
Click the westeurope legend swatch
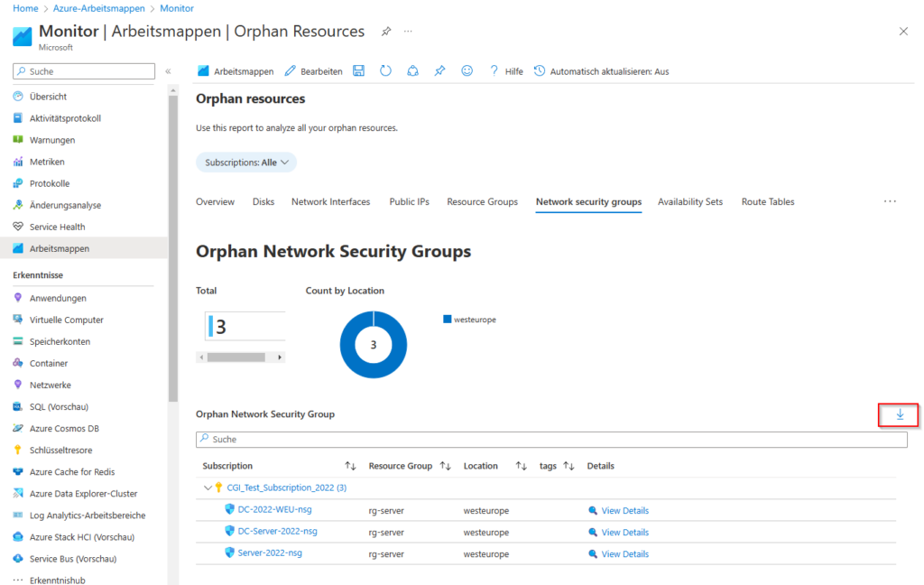(448, 319)
